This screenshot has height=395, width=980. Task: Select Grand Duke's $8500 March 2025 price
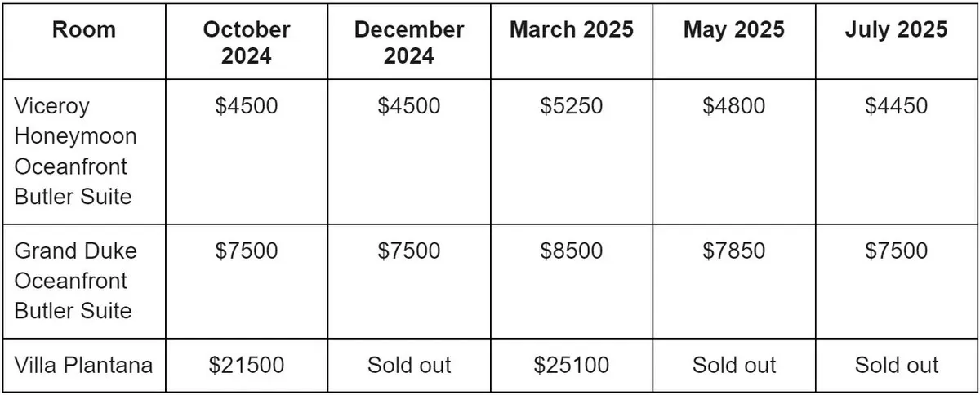click(571, 251)
